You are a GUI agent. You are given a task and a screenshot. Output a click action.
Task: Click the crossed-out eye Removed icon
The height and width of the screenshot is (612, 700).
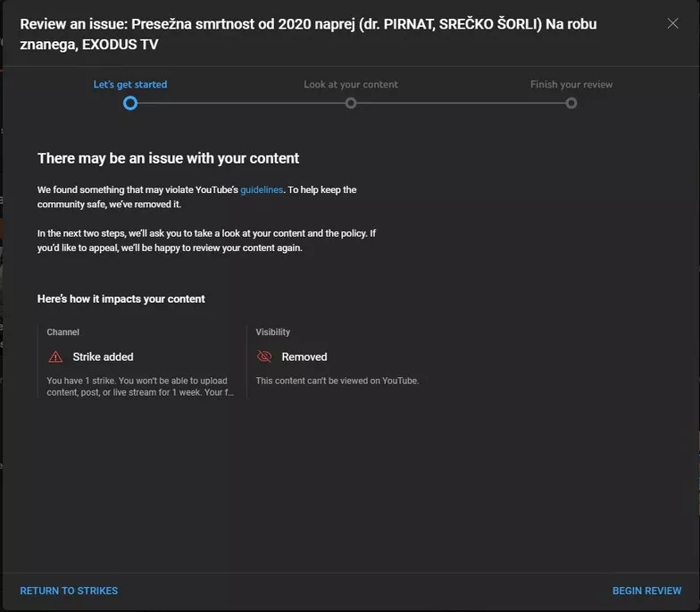coord(263,356)
